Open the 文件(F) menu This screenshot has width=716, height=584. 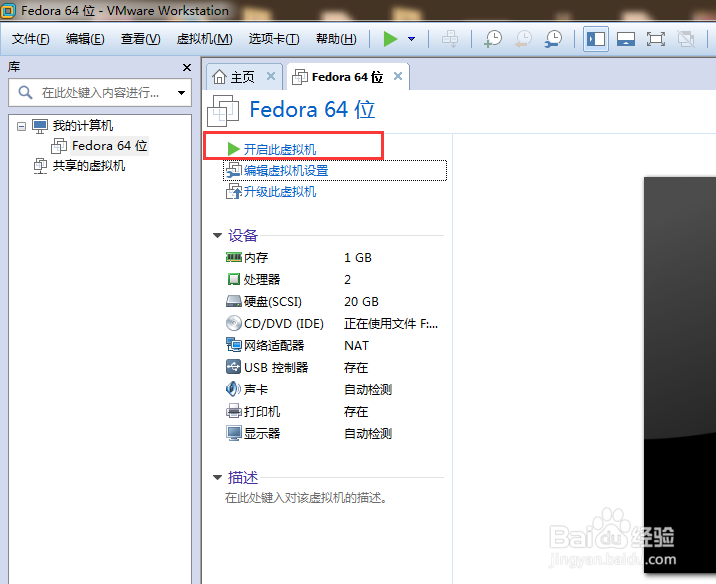[30, 39]
